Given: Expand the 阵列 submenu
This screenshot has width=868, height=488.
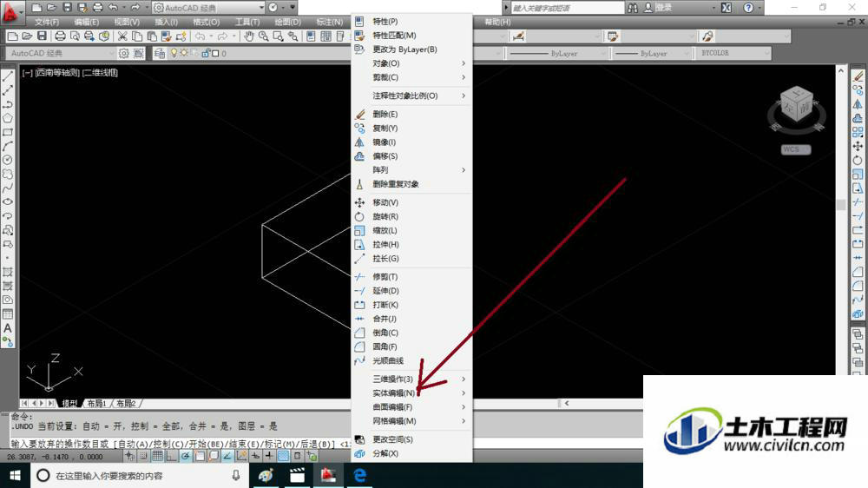Looking at the screenshot, I should [x=411, y=170].
